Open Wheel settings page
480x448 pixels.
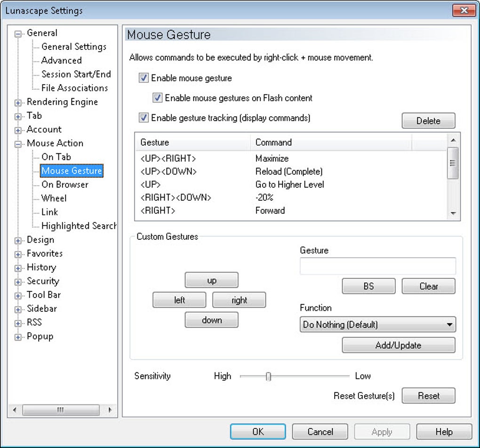[54, 198]
